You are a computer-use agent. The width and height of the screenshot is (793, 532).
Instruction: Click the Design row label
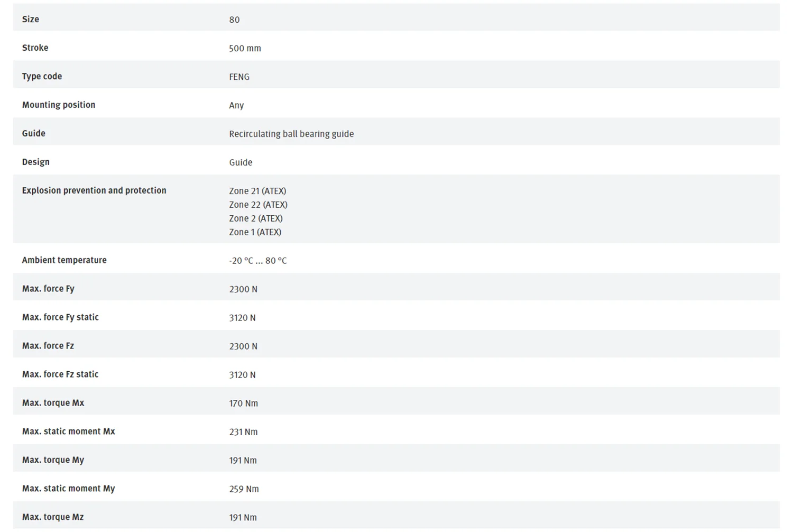(36, 162)
